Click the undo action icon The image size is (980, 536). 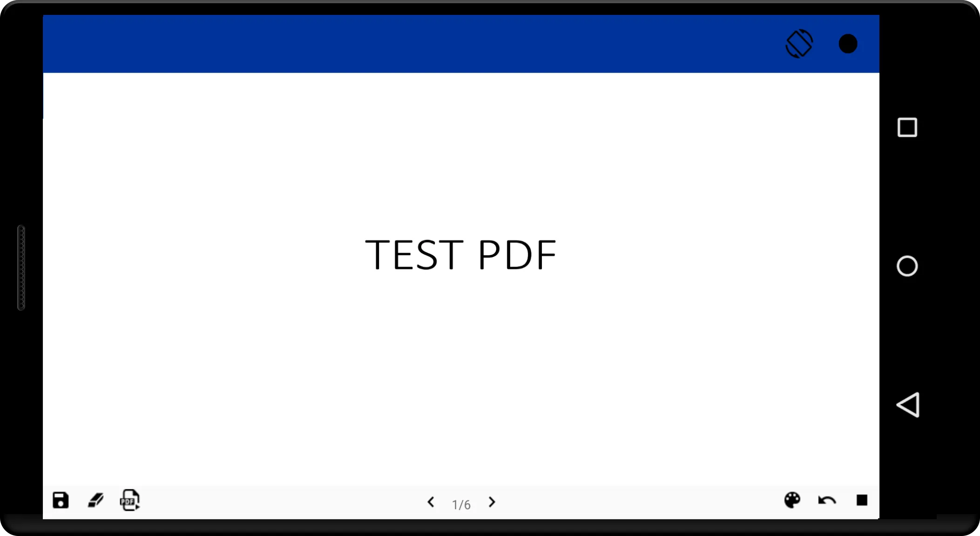[827, 500]
